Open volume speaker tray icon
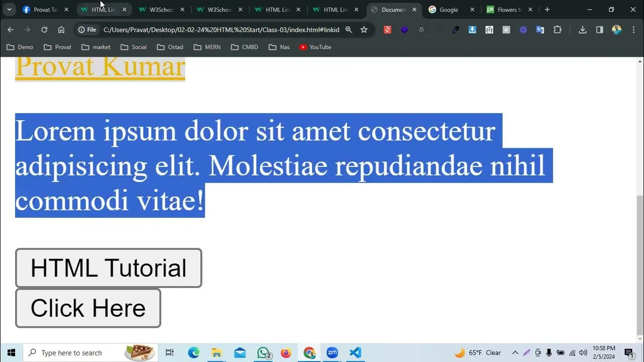Image resolution: width=644 pixels, height=362 pixels. coord(583,352)
